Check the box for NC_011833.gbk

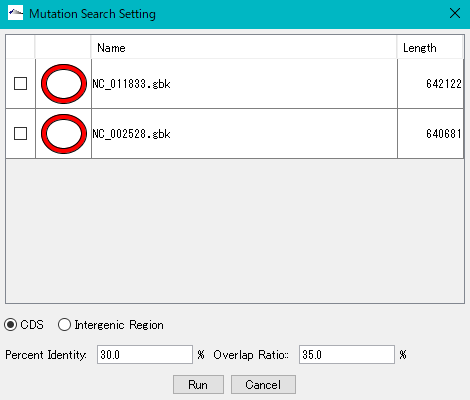20,84
